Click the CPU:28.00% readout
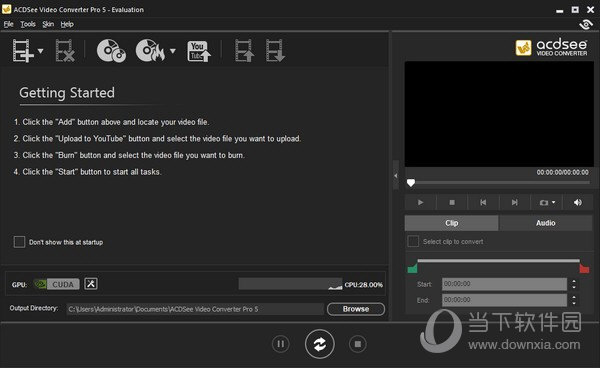The width and height of the screenshot is (600, 368). [x=364, y=285]
